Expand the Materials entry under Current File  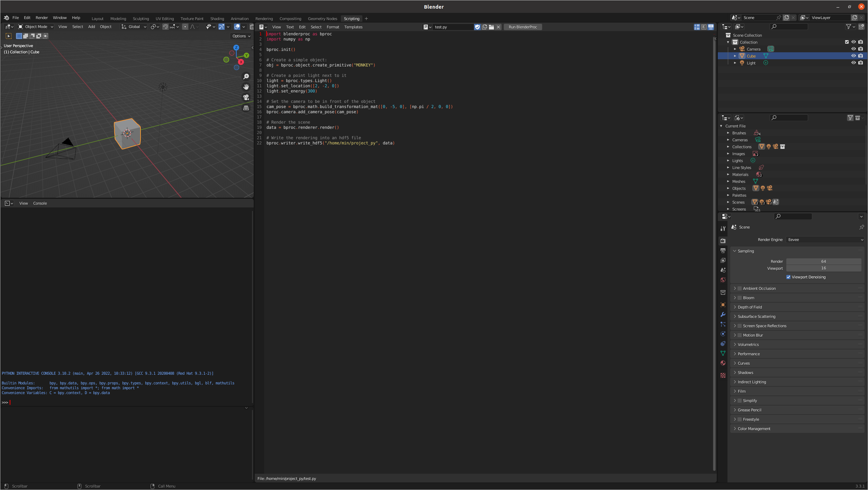(728, 175)
